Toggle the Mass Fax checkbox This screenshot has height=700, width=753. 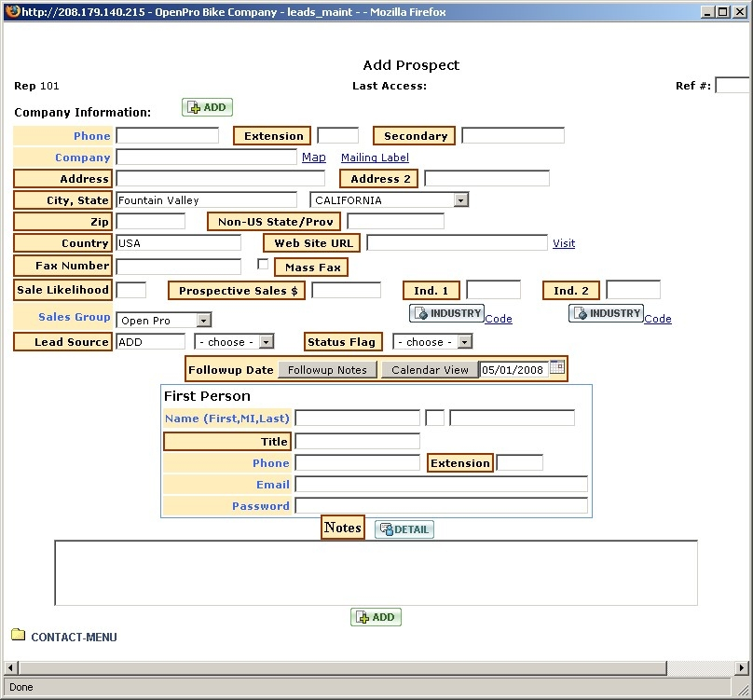coord(263,265)
